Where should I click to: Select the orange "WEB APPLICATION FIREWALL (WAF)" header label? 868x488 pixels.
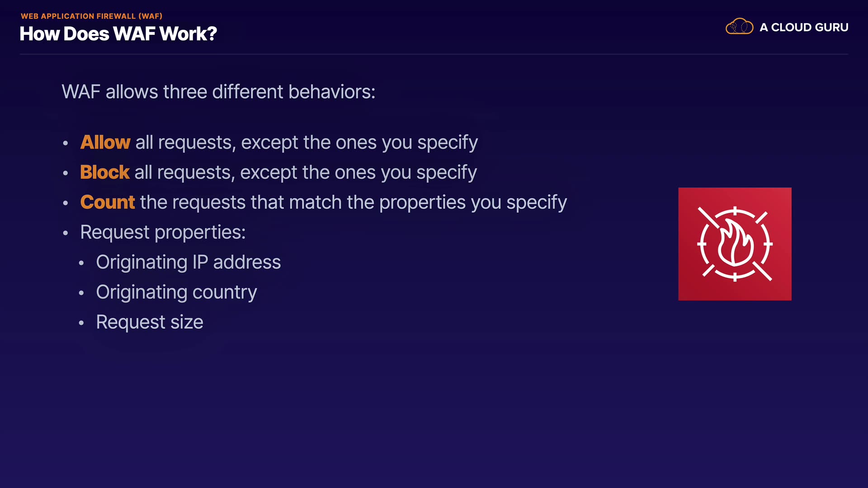coord(91,16)
